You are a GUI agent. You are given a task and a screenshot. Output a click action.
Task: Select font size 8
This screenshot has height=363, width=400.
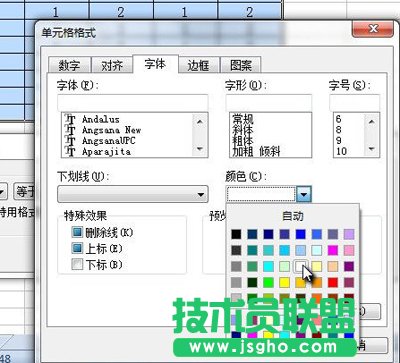339,130
